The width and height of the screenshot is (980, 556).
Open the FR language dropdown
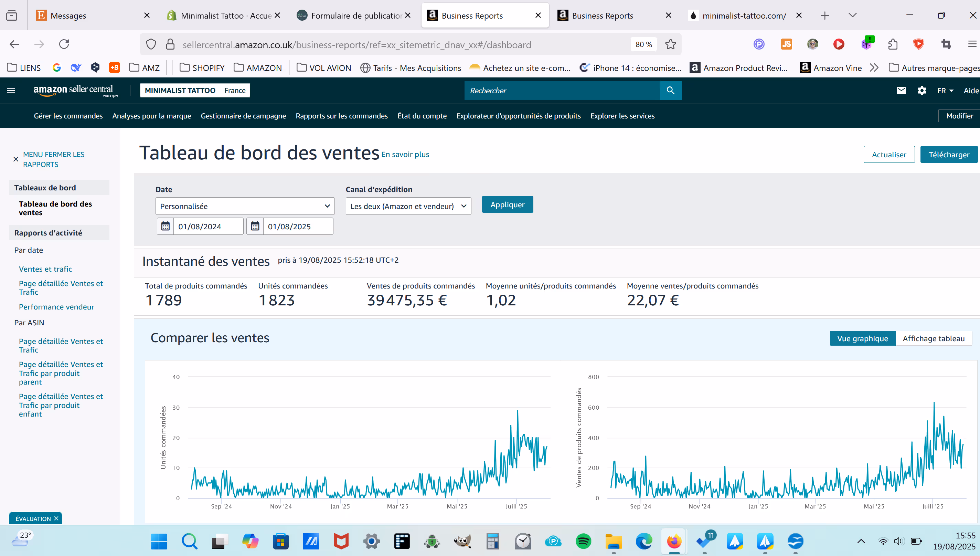[x=945, y=91]
